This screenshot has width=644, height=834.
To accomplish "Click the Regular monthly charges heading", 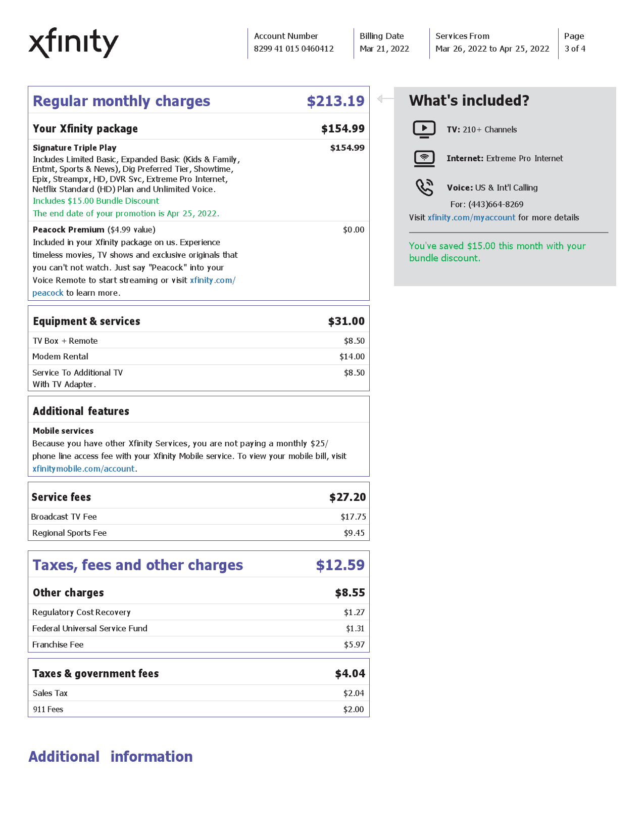I will point(121,101).
